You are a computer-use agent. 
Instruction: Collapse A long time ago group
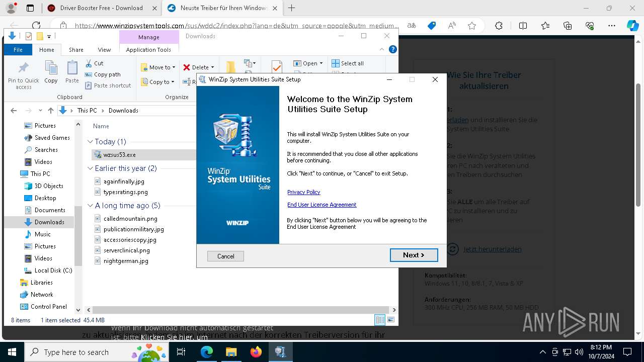tap(91, 206)
